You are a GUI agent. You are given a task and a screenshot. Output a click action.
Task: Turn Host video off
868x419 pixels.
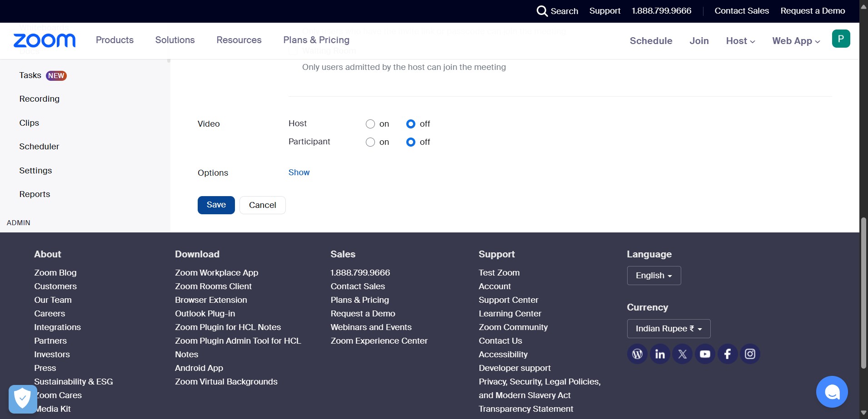pyautogui.click(x=411, y=124)
